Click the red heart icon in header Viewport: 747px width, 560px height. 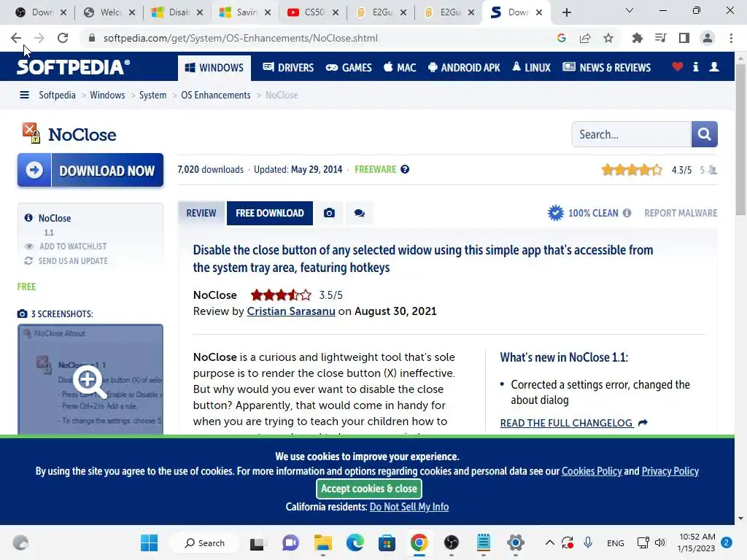(677, 66)
